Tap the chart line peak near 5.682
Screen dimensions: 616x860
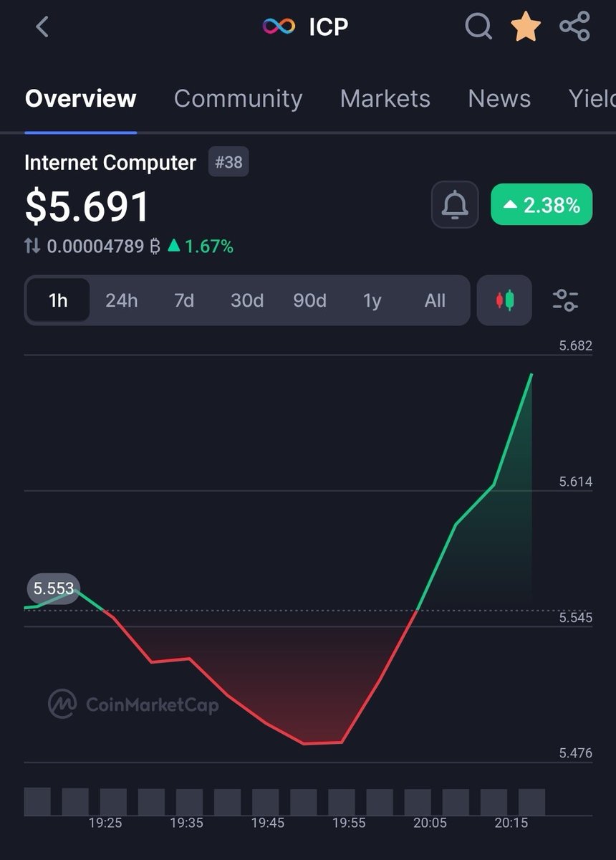531,374
